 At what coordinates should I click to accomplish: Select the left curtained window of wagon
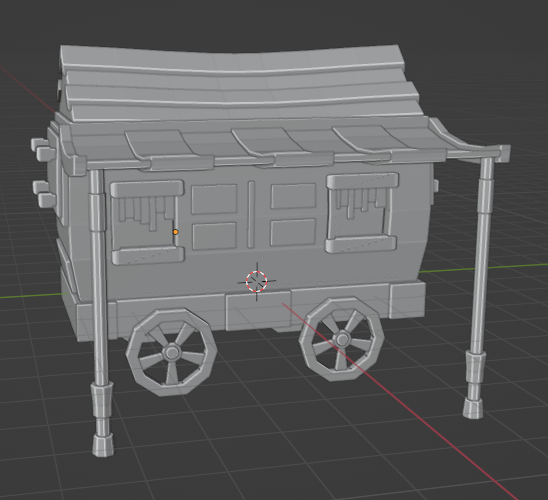pos(147,222)
